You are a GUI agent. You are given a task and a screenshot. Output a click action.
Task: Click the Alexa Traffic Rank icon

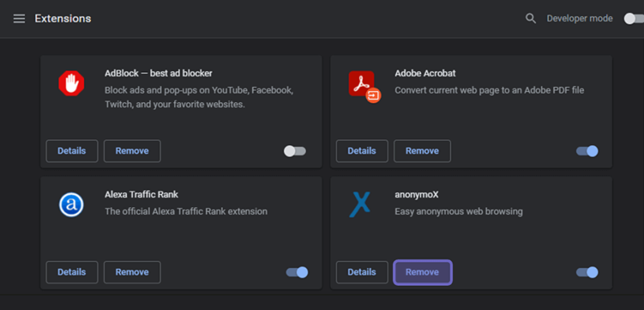(71, 205)
